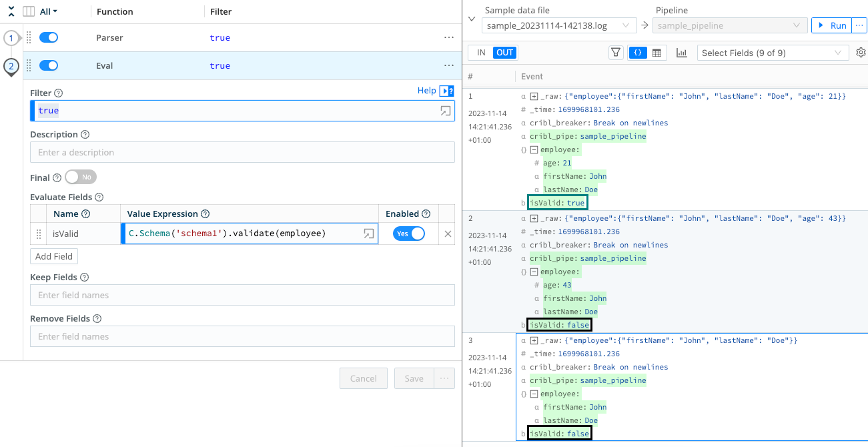
Task: Open the All functions dropdown
Action: [49, 11]
